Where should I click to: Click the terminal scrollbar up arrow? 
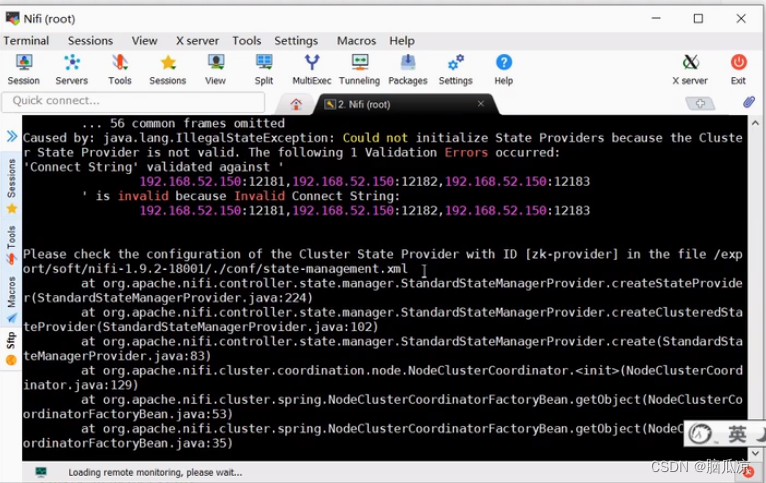tap(755, 123)
